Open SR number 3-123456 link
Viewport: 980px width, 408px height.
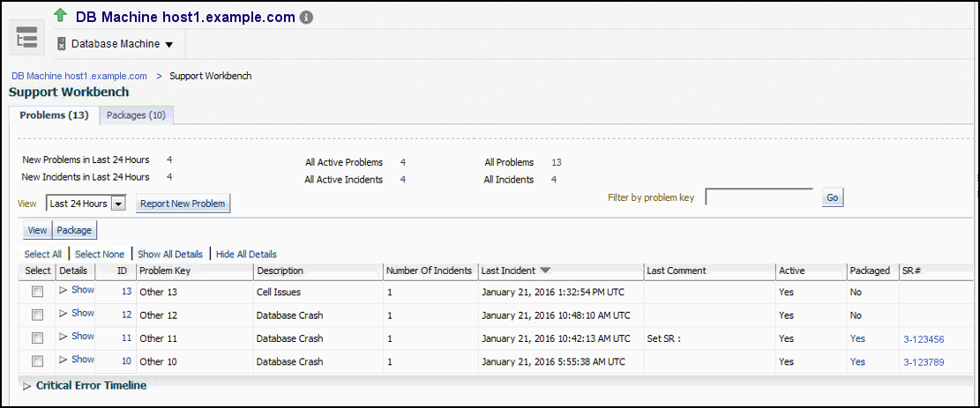coord(924,338)
